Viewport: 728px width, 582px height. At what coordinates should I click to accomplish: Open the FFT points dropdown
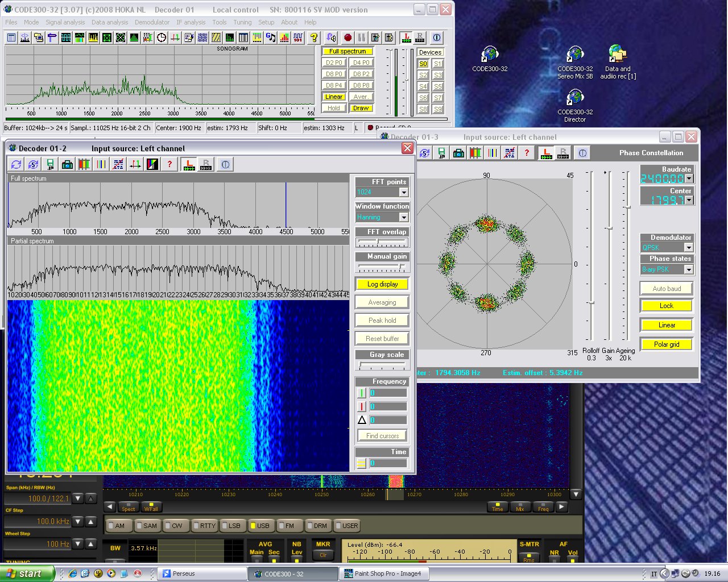click(x=403, y=192)
